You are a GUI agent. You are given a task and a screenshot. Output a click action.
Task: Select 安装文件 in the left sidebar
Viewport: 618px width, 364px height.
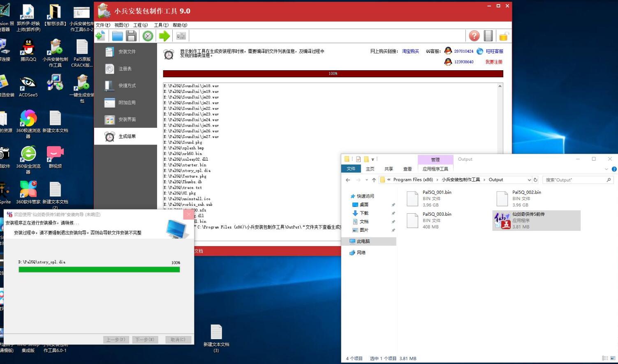[x=125, y=52]
